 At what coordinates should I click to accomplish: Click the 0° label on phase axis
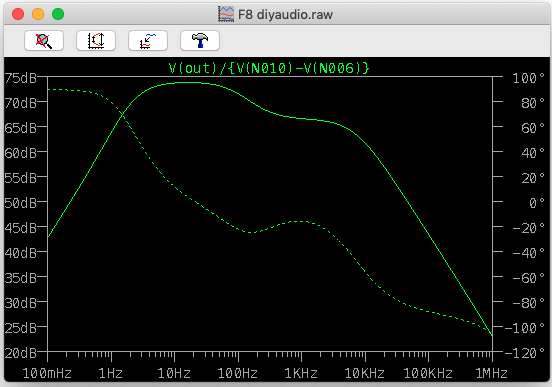coord(537,203)
